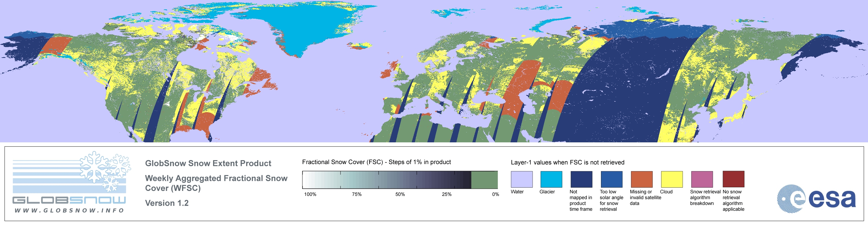Image resolution: width=868 pixels, height=225 pixels.
Task: Click the 'Too low solar angle' swatch
Action: [612, 179]
